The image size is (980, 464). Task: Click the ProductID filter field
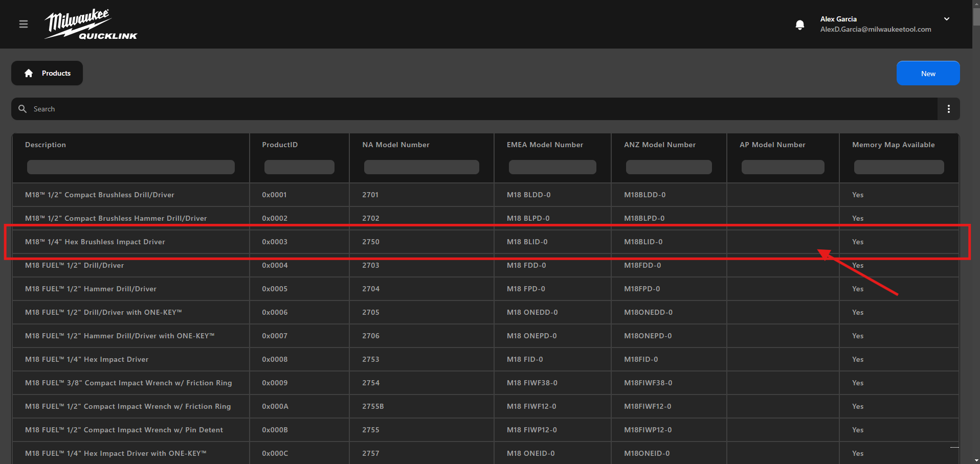pyautogui.click(x=299, y=167)
